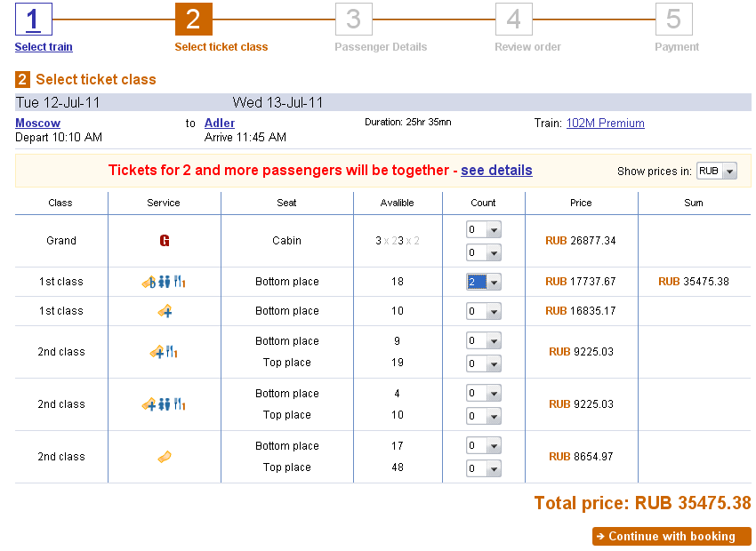The image size is (756, 551).
Task: Click the Moscow departure station link
Action: coord(37,124)
